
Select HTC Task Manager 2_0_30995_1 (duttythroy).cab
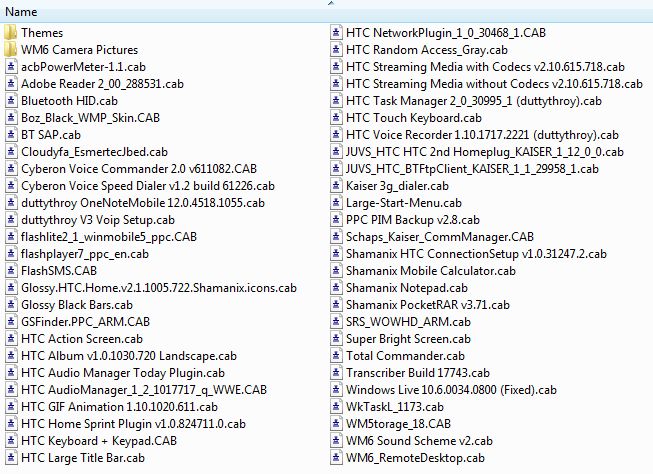point(474,101)
